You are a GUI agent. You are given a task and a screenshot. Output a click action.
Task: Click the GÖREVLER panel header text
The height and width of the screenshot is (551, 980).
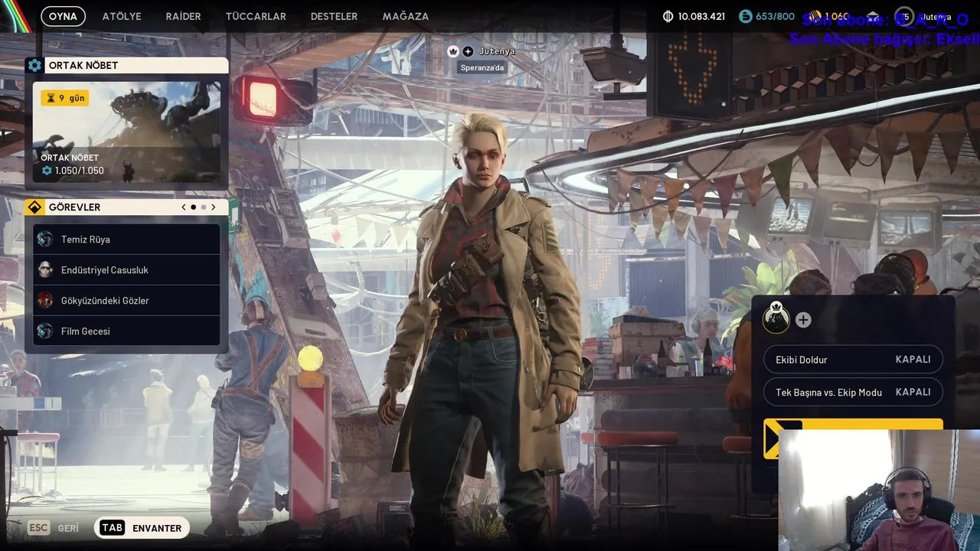click(74, 207)
